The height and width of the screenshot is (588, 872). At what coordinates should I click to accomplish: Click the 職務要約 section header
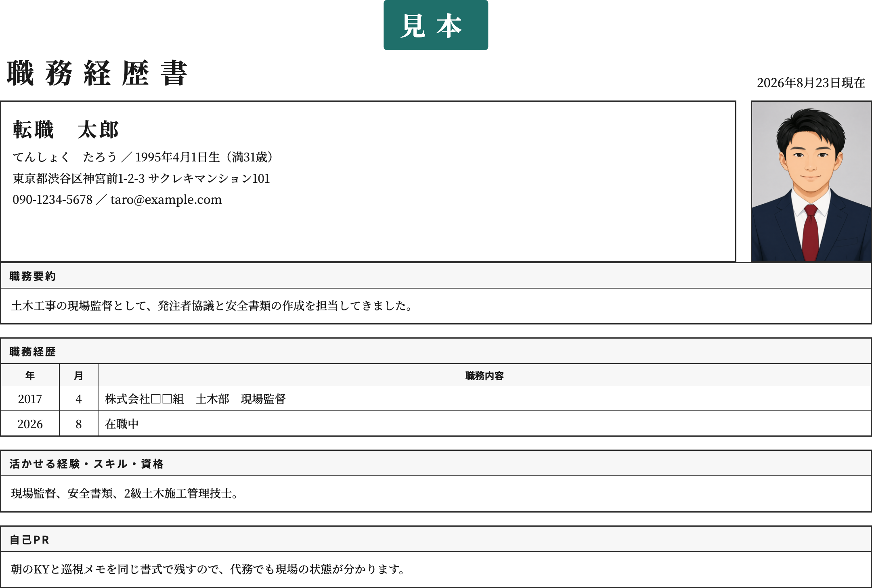pos(436,276)
